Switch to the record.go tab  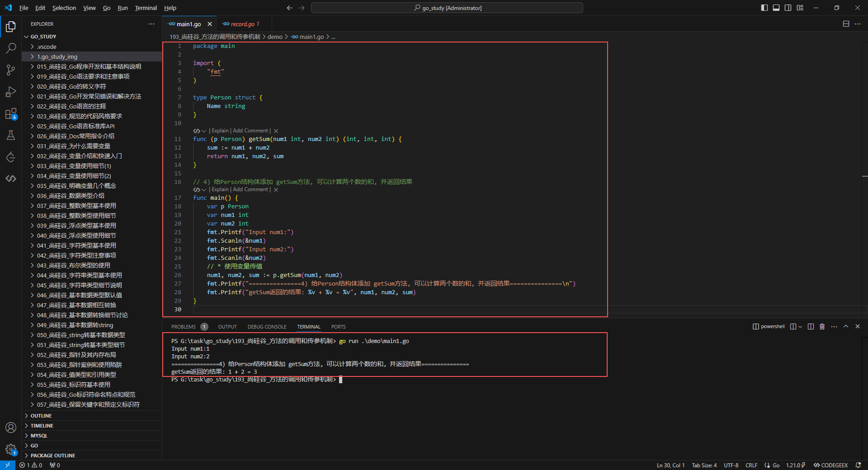245,24
